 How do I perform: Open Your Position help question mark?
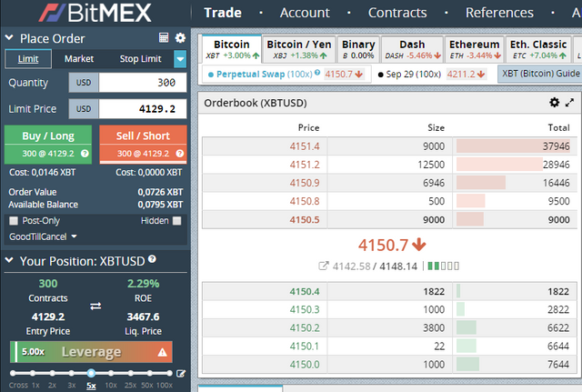tap(152, 258)
